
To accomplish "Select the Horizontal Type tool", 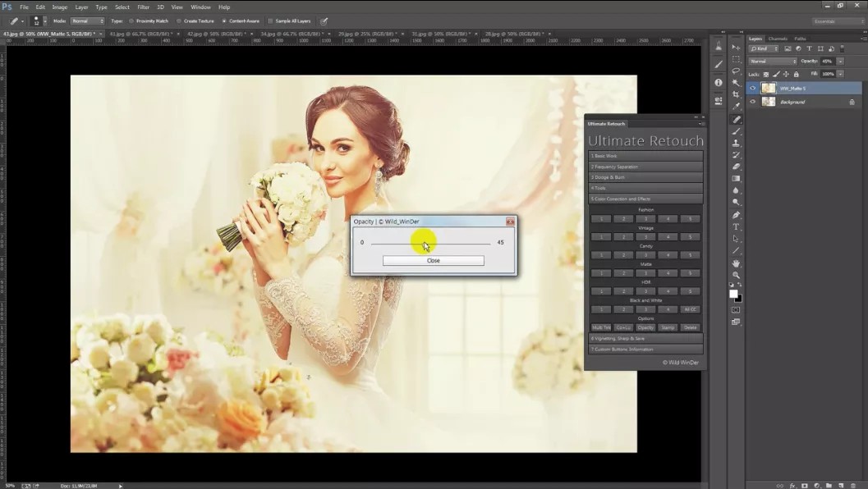I will pos(737,226).
